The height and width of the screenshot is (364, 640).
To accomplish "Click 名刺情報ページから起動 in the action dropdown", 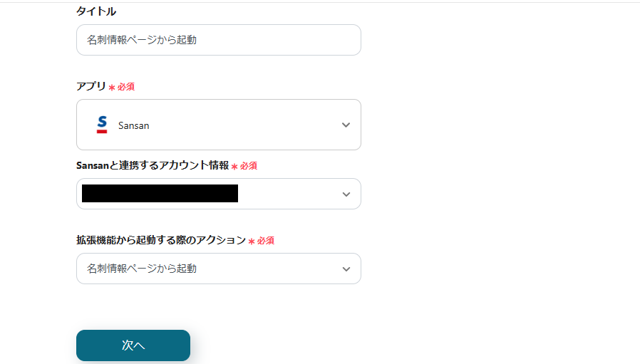I will (142, 269).
